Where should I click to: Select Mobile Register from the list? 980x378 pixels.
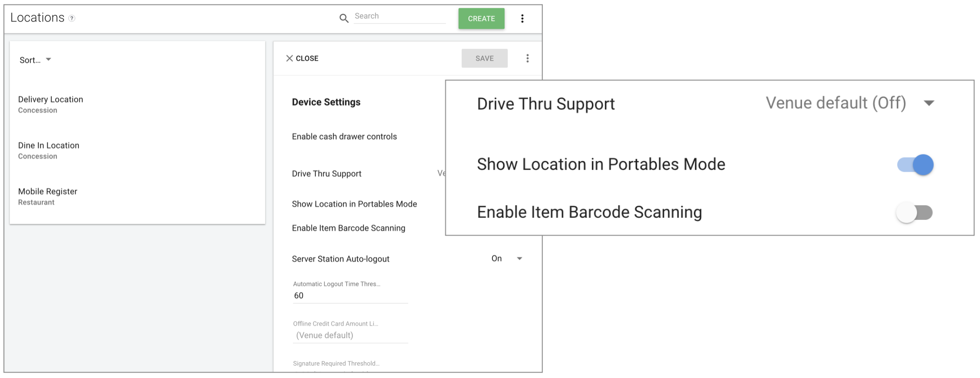137,196
